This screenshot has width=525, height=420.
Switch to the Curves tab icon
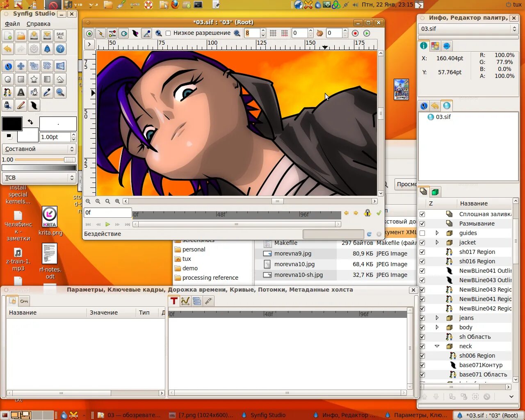pyautogui.click(x=185, y=301)
